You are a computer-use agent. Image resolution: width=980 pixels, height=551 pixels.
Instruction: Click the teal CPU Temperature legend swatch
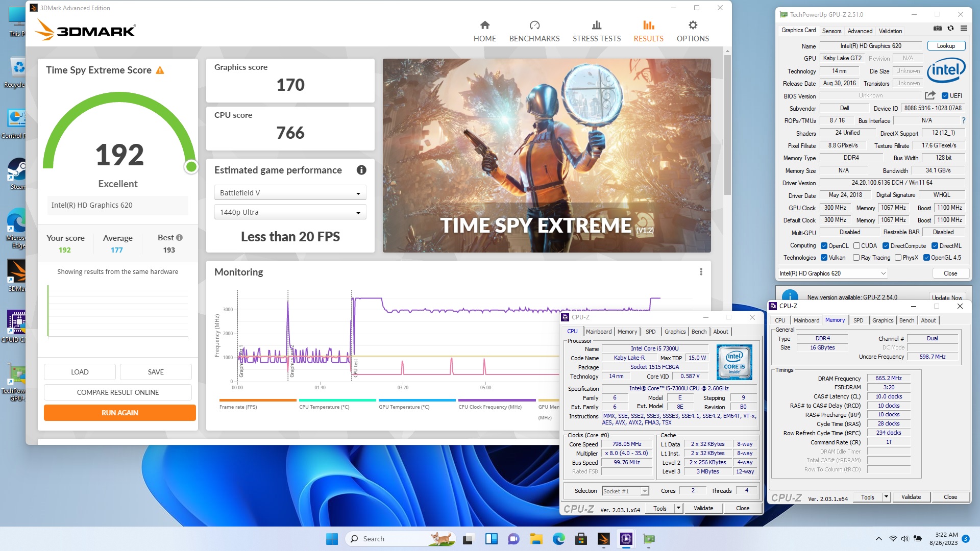coord(337,400)
